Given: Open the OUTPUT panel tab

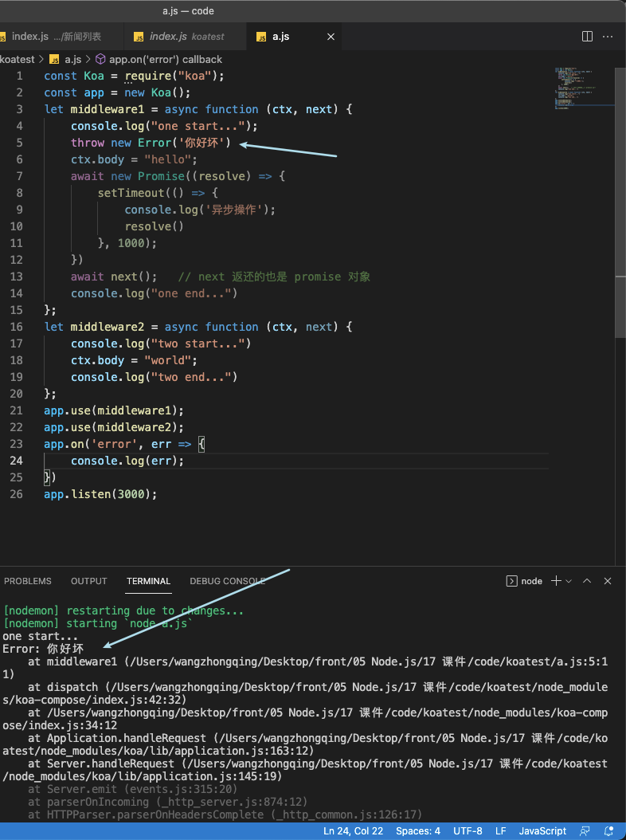Looking at the screenshot, I should pyautogui.click(x=89, y=581).
